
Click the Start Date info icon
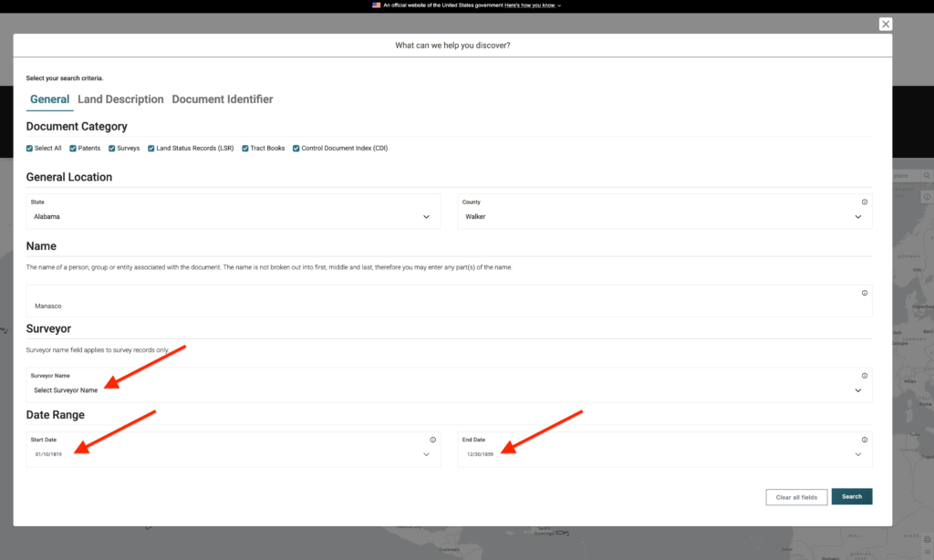[433, 440]
